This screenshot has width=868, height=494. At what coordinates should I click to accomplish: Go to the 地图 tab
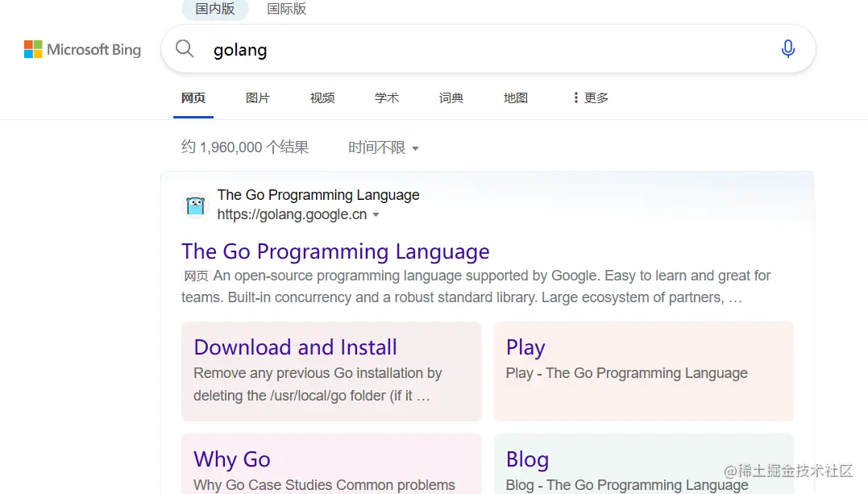click(516, 98)
